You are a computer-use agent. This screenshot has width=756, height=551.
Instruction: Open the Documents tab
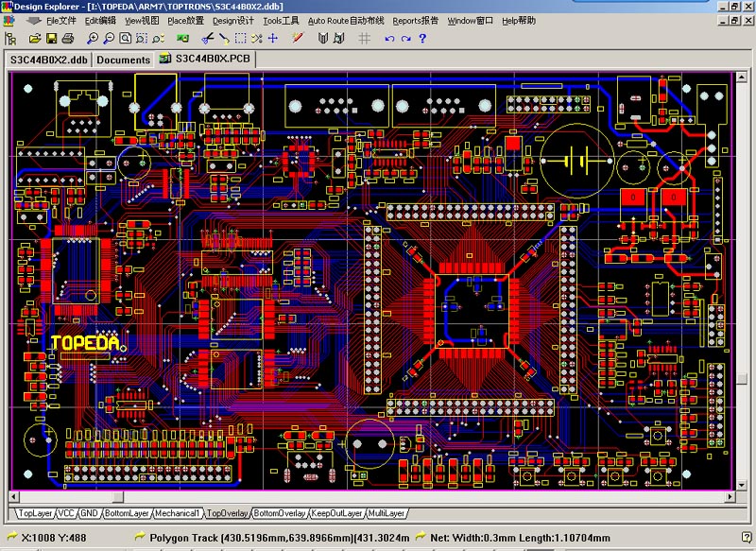123,60
